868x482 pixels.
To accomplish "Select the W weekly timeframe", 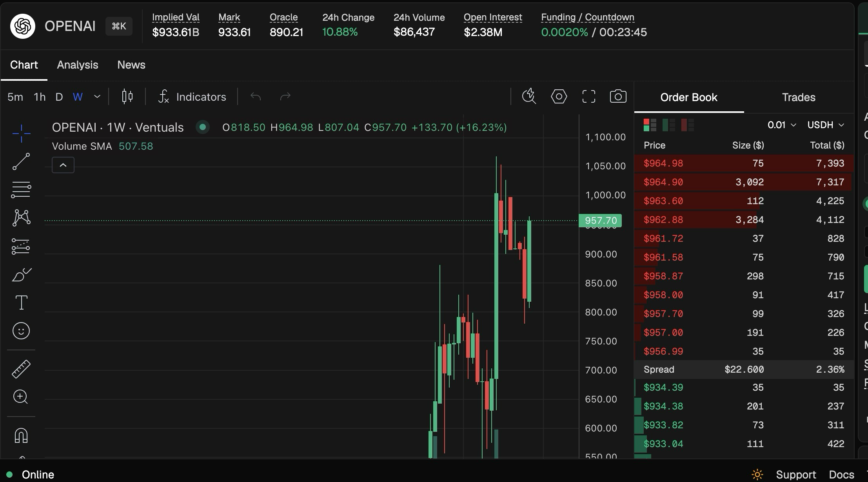I will [x=78, y=97].
